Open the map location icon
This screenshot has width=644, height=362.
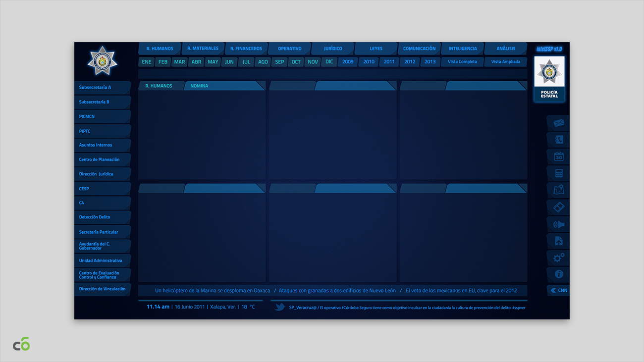pos(558,190)
